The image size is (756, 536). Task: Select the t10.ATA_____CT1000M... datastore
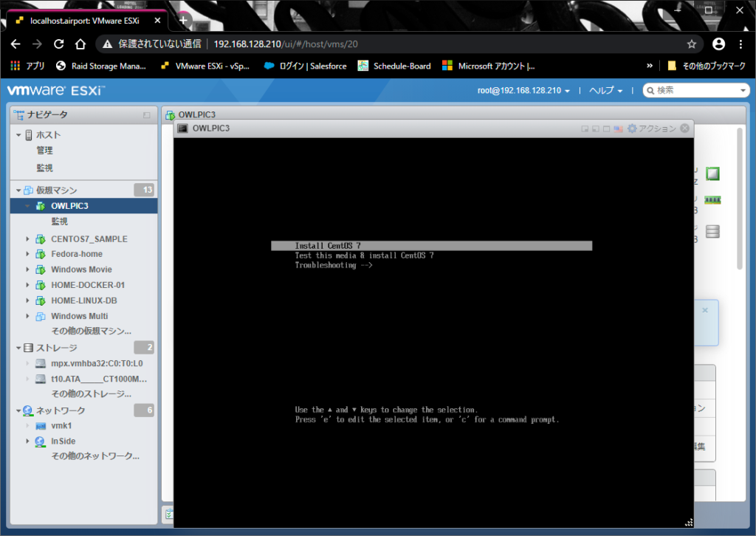[x=99, y=379]
